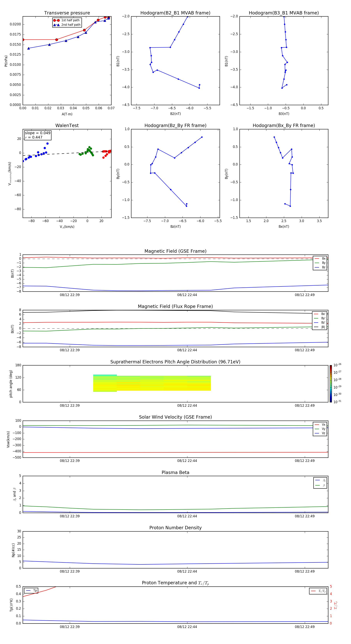
Task: Click the 'Plasma Beta' plot title
Action: point(175,473)
